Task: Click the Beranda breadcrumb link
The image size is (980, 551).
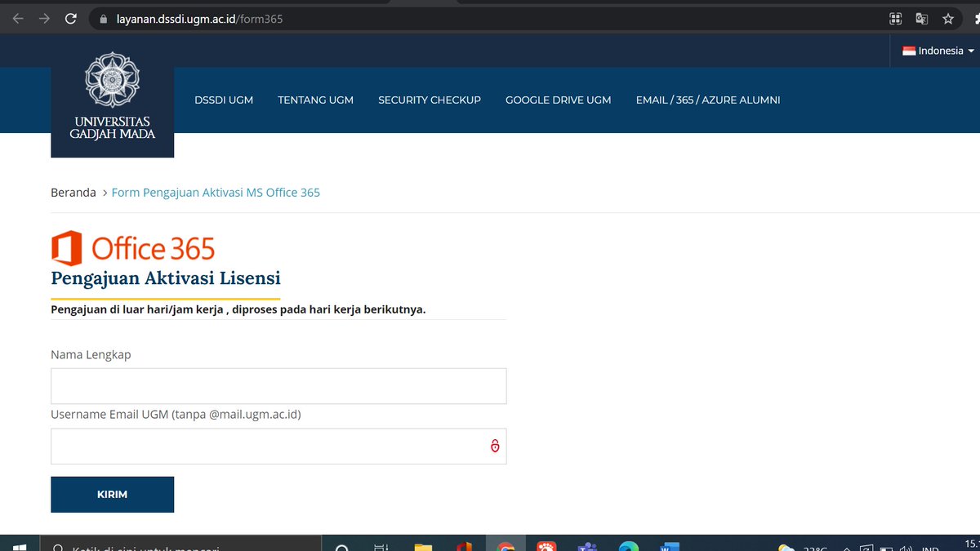Action: pyautogui.click(x=73, y=193)
